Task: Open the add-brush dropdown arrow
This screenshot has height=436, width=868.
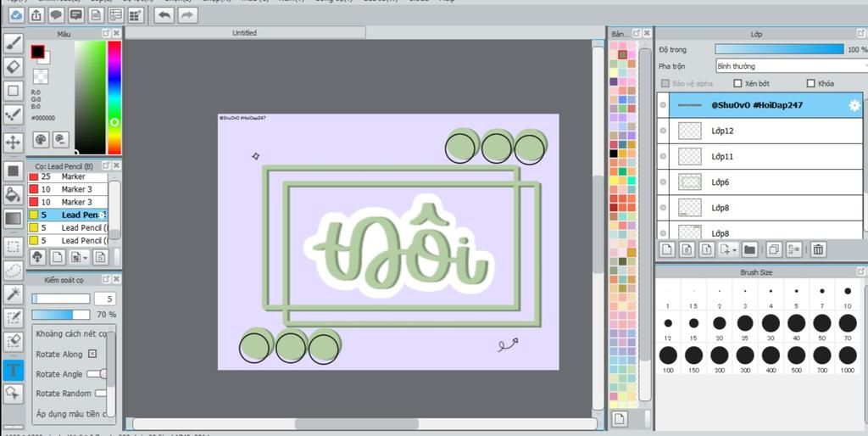Action: (86, 257)
